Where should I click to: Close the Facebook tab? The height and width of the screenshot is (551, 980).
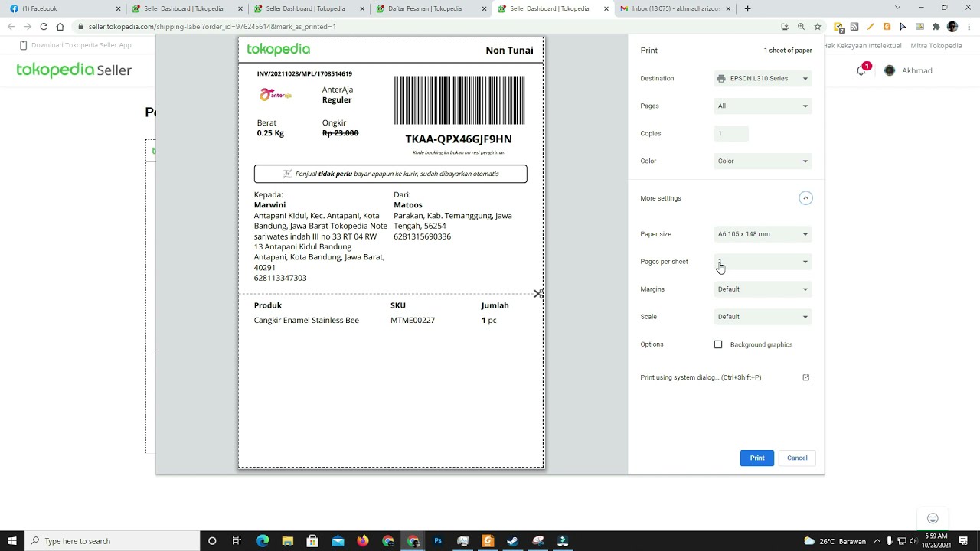tap(118, 8)
